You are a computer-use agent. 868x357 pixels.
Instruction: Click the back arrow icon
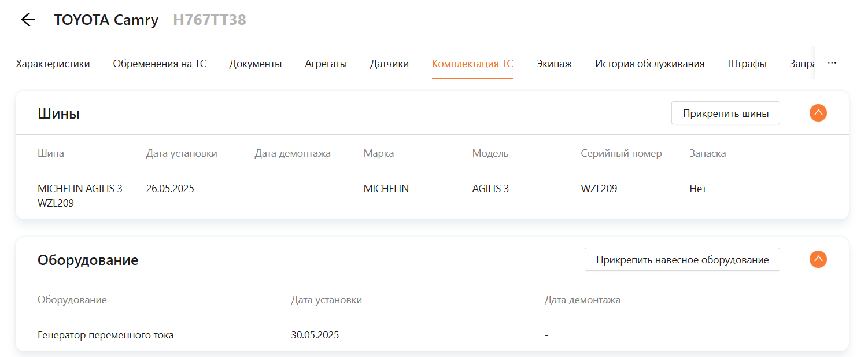pyautogui.click(x=28, y=20)
